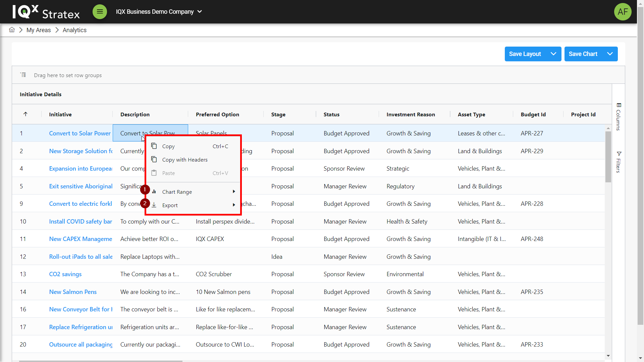Click the vertical grid scrollbar thumb

pyautogui.click(x=608, y=157)
